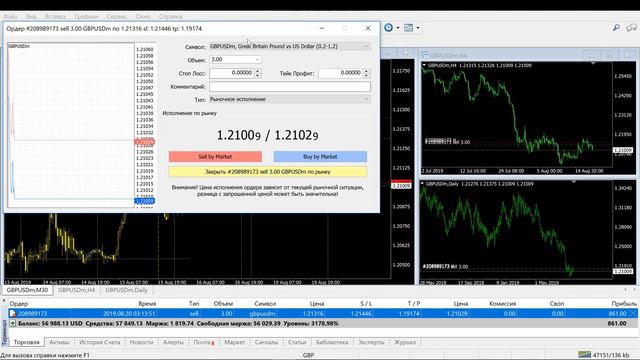Minimize the order dialog window
Image resolution: width=640 pixels, height=360 pixels.
(x=322, y=28)
